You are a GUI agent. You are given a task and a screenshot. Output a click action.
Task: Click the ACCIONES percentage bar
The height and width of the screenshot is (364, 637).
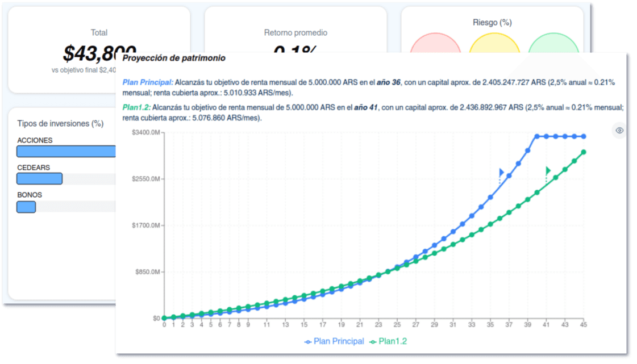pyautogui.click(x=66, y=151)
